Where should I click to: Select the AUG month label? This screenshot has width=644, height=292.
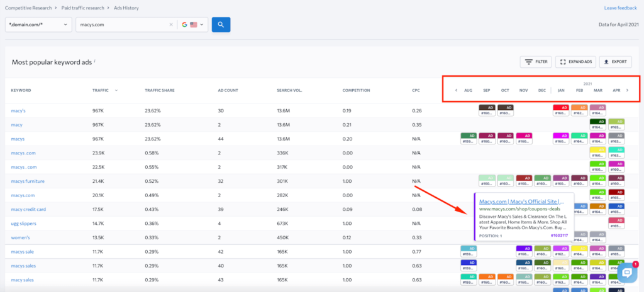point(468,90)
